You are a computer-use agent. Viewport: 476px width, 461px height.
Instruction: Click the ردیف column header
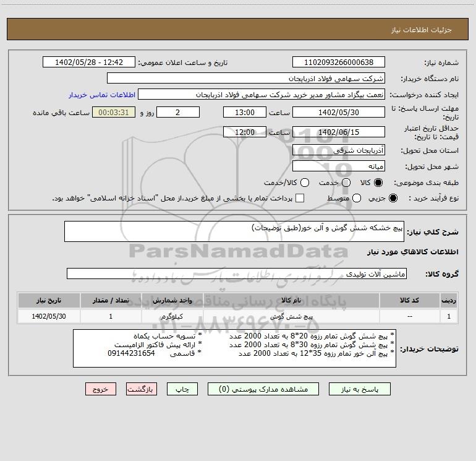click(449, 300)
